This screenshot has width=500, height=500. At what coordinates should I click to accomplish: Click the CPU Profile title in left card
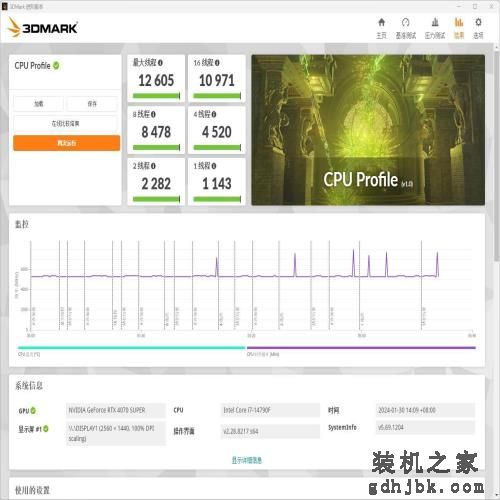(32, 66)
